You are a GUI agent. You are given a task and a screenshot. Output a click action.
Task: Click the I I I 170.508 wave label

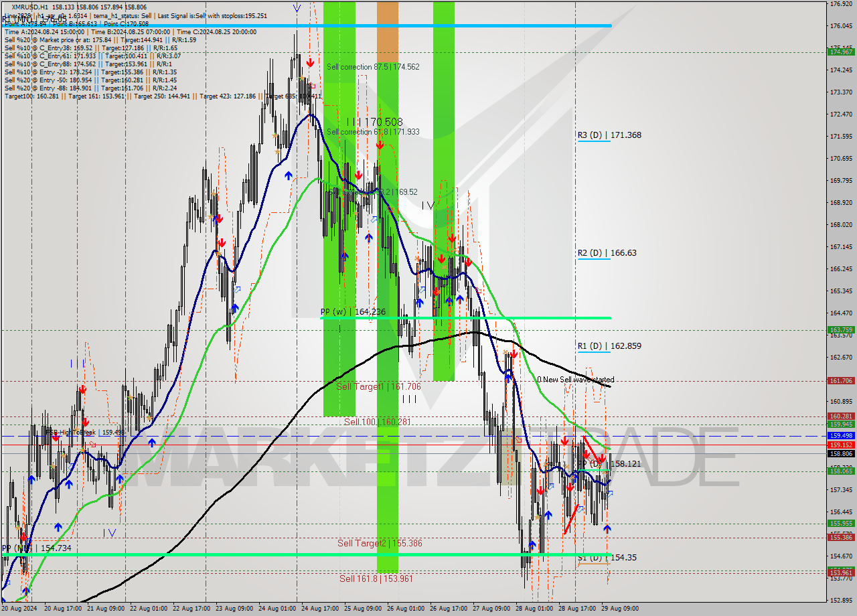coord(375,122)
